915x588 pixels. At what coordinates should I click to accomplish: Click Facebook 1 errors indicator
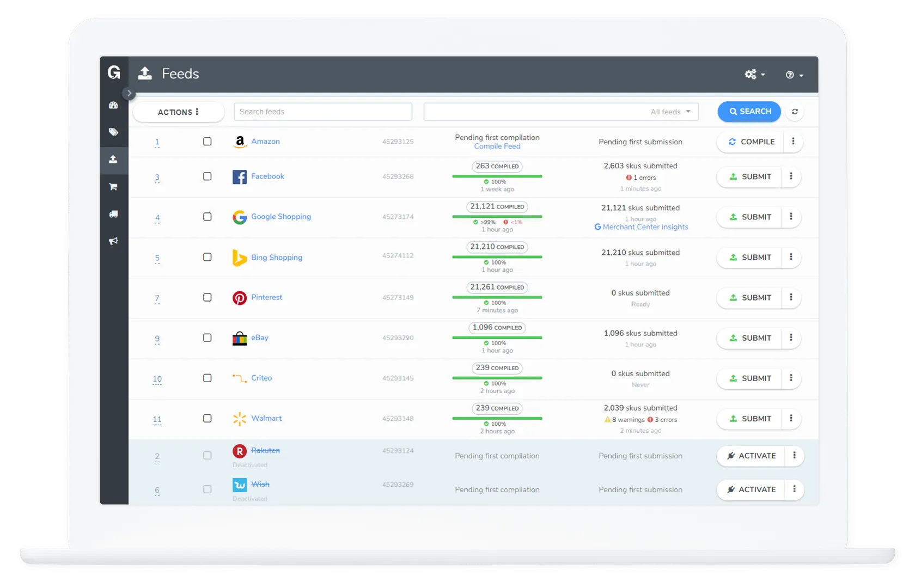coord(641,177)
